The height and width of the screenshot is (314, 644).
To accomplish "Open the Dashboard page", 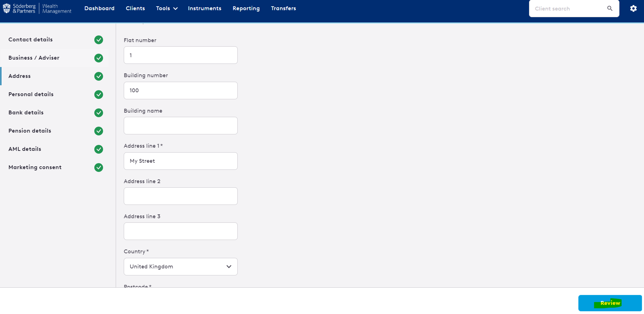I will 99,8.
